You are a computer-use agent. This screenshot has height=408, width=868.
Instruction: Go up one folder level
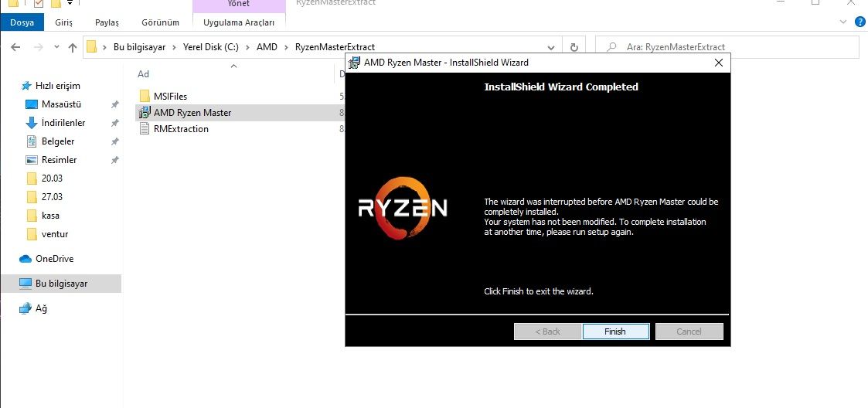(x=73, y=48)
